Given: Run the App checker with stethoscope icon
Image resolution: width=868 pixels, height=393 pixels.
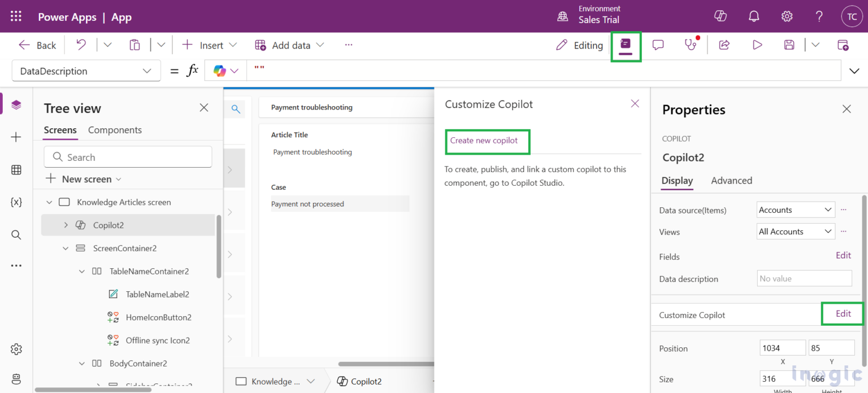Looking at the screenshot, I should [691, 45].
